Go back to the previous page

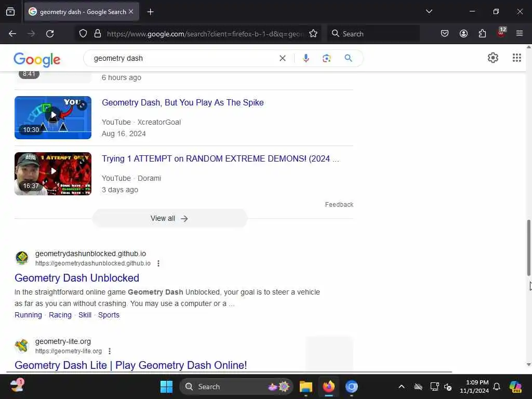click(x=12, y=34)
